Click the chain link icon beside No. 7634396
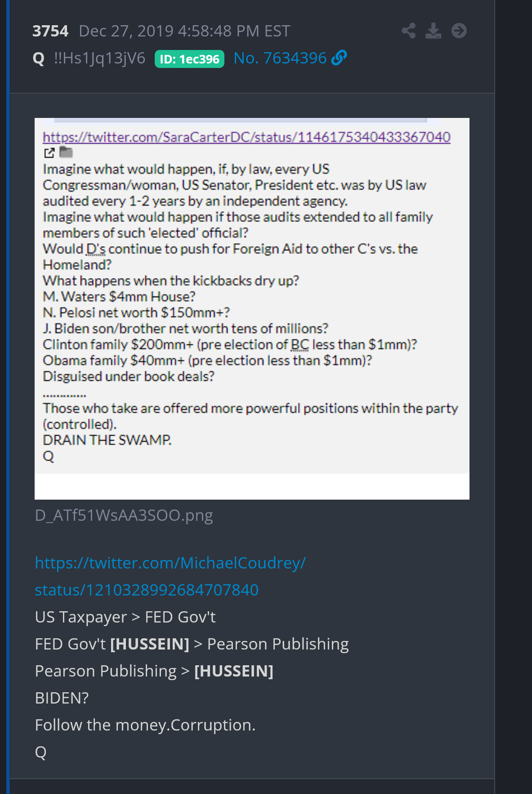Screen dimensions: 532x794 tap(339, 58)
